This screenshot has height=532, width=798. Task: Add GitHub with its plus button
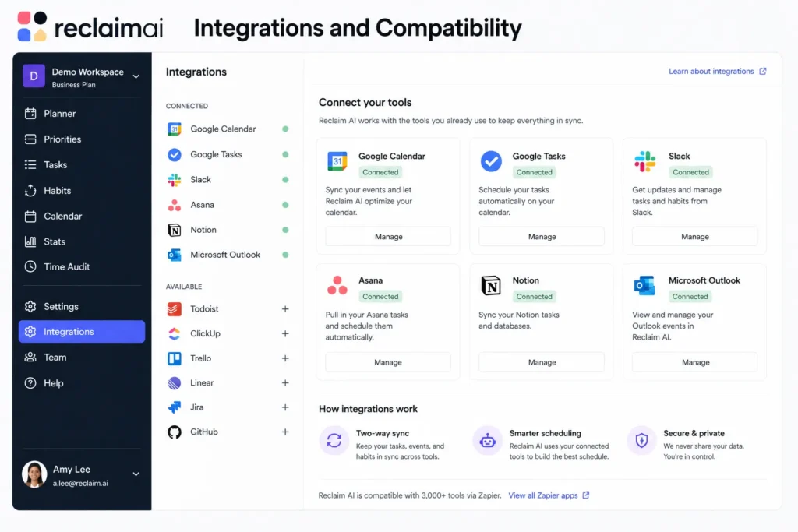285,432
